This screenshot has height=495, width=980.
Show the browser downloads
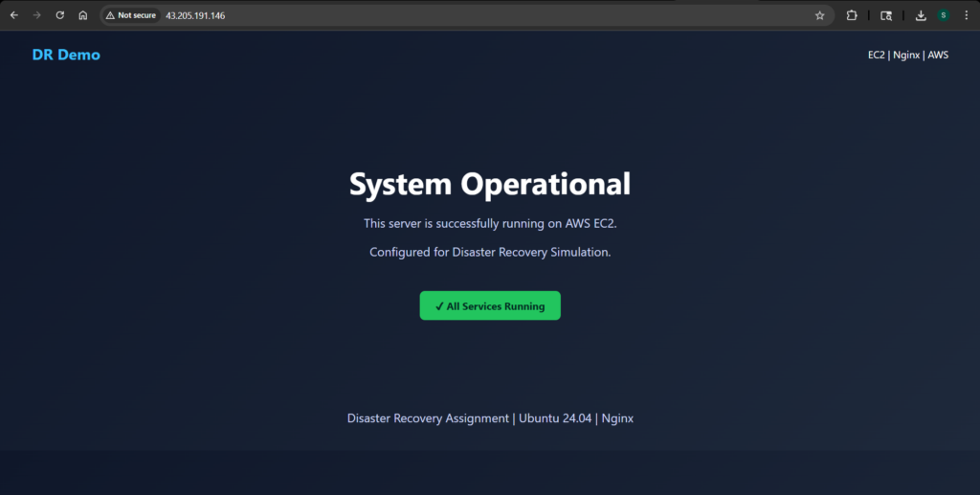pyautogui.click(x=921, y=15)
